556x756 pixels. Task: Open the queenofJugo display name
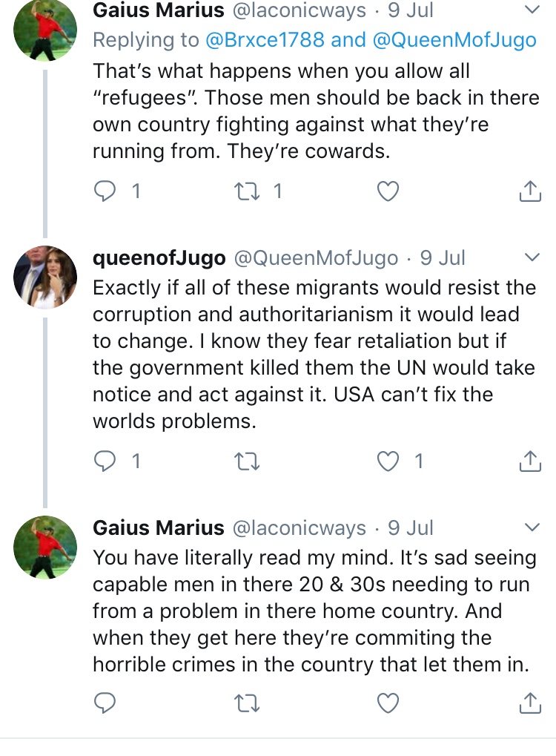tap(159, 257)
